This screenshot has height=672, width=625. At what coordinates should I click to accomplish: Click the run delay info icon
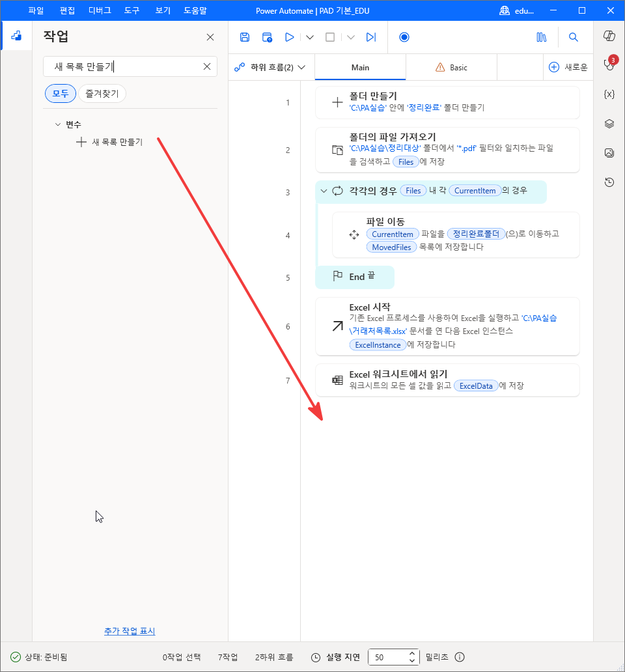tap(459, 657)
